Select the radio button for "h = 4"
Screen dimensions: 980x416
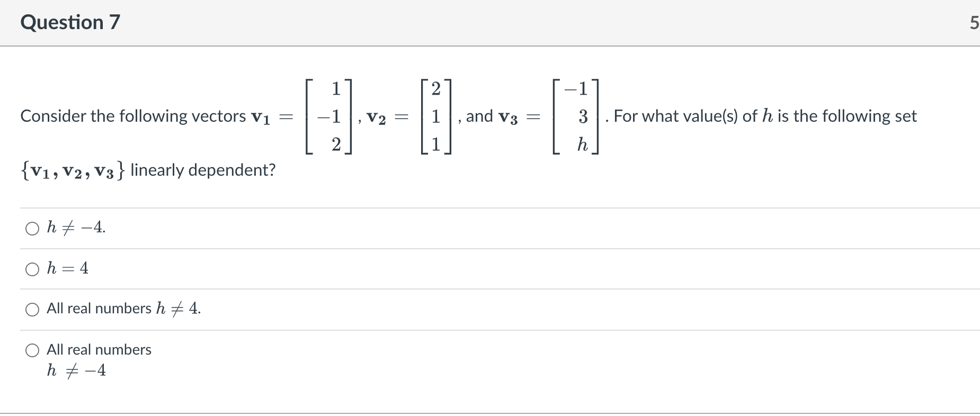pyautogui.click(x=33, y=269)
